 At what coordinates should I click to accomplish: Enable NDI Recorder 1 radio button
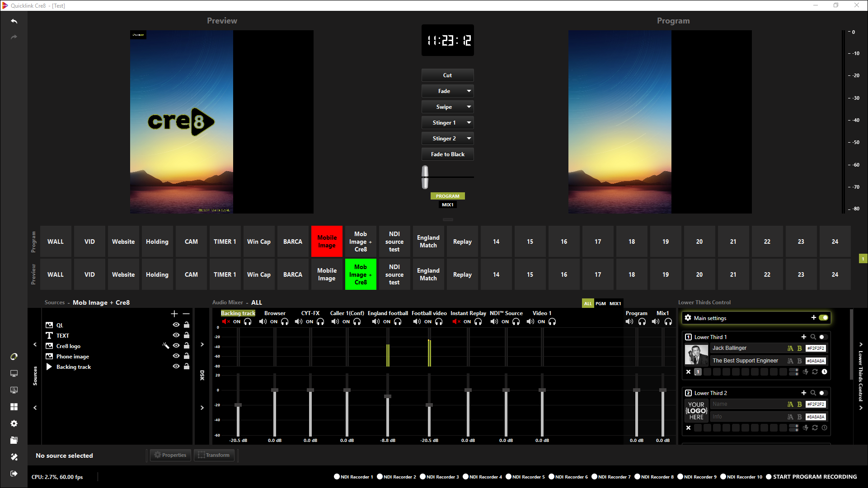337,477
